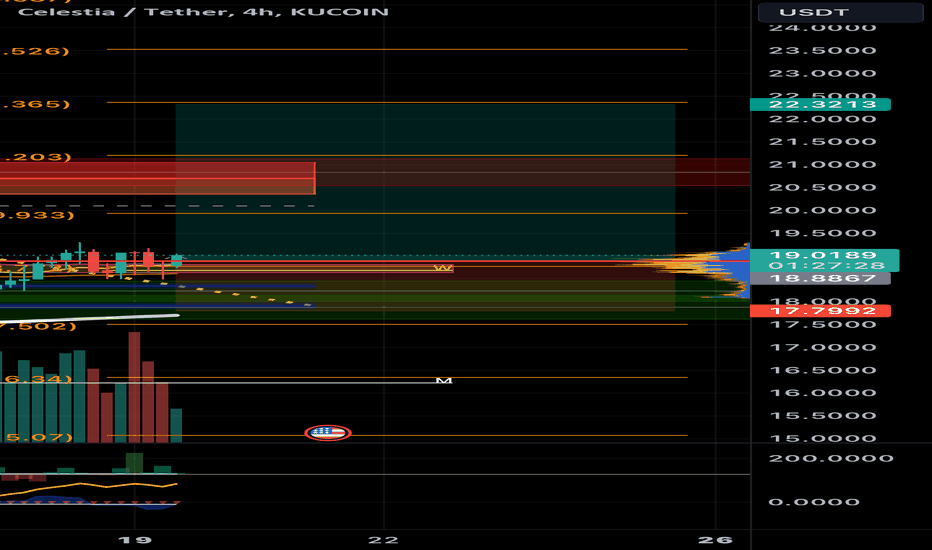Click the tallest red volume bar
The width and height of the screenshot is (932, 550).
(134, 387)
